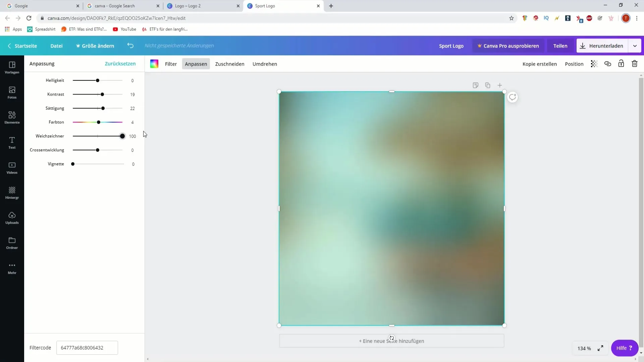
Task: Open the Filter tab
Action: click(171, 64)
